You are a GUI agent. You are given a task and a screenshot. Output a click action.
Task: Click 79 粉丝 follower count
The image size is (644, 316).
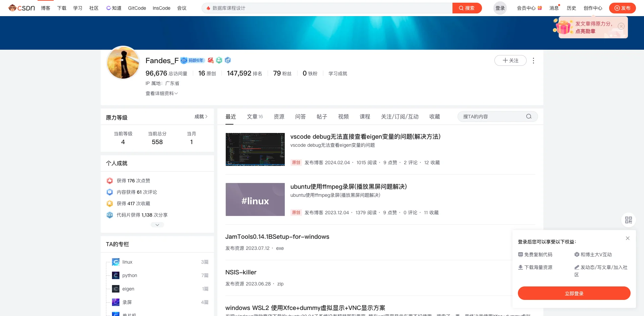pyautogui.click(x=282, y=73)
